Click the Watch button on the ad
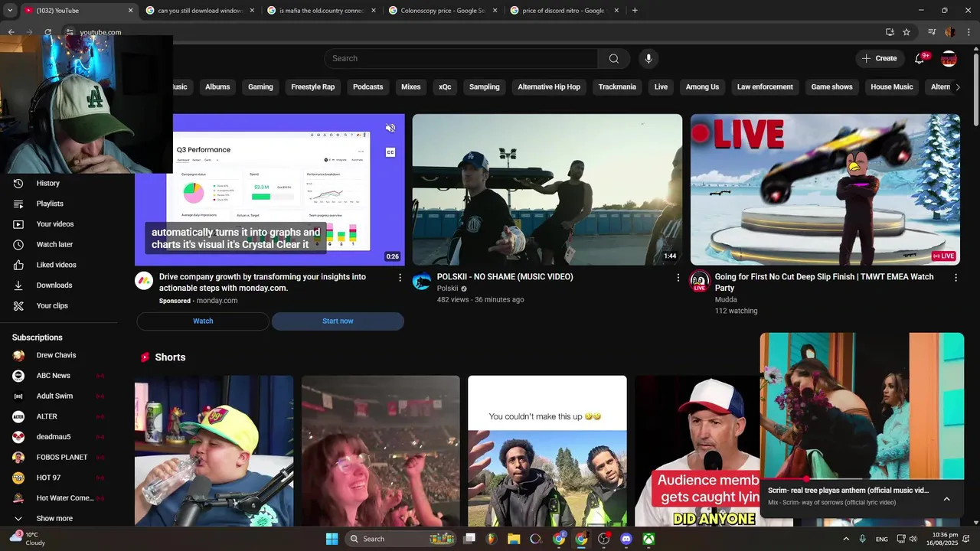Viewport: 980px width, 551px height. click(203, 321)
